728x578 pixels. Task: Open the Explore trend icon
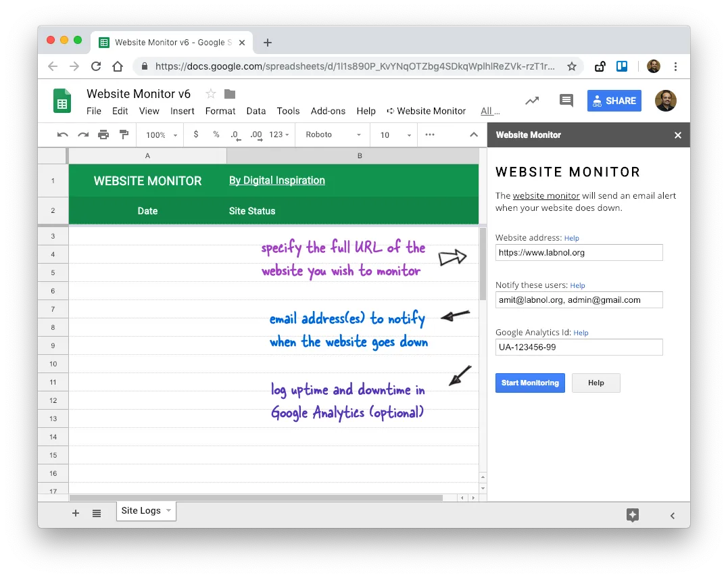tap(532, 100)
